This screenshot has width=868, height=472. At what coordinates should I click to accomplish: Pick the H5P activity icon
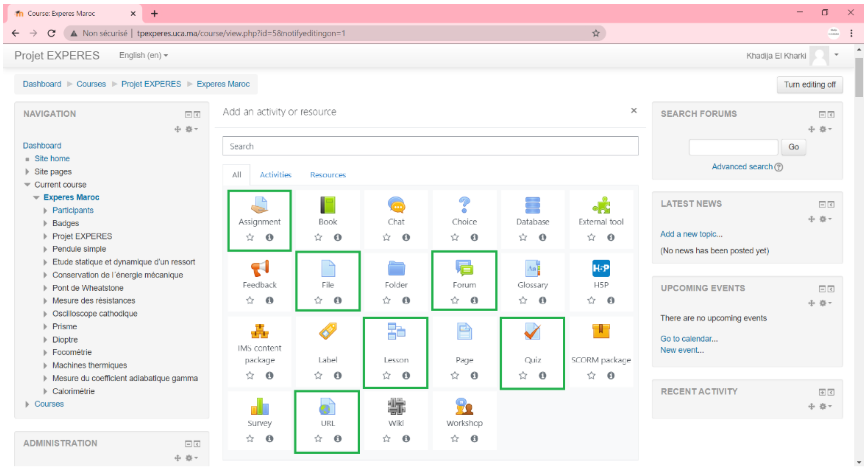[601, 268]
